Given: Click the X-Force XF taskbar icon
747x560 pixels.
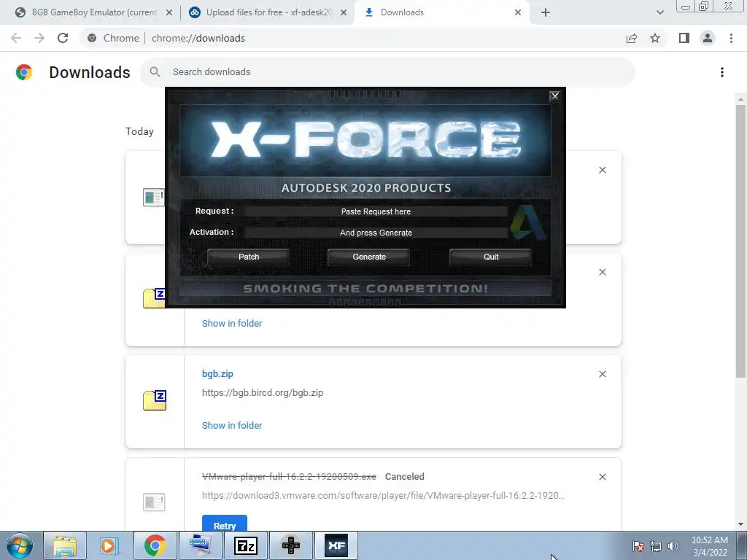Looking at the screenshot, I should coord(336,545).
